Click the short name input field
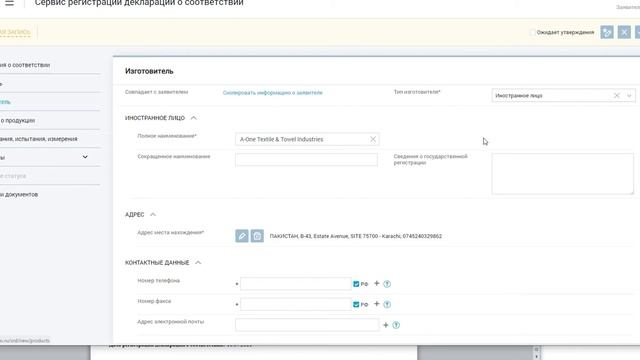640x360 pixels. pyautogui.click(x=307, y=160)
